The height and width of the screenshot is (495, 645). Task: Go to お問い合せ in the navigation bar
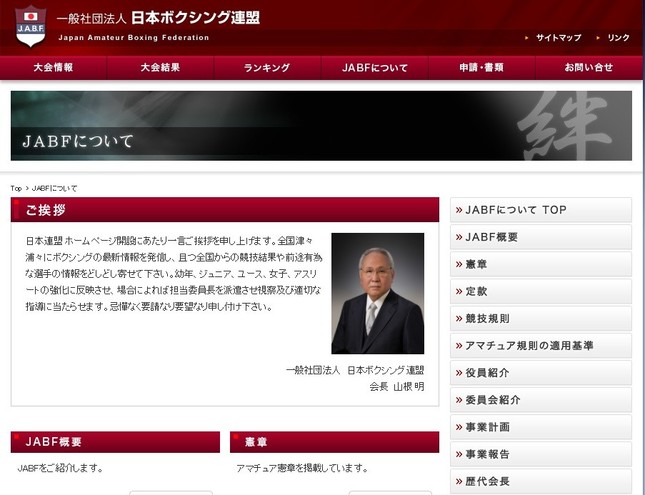tap(588, 68)
